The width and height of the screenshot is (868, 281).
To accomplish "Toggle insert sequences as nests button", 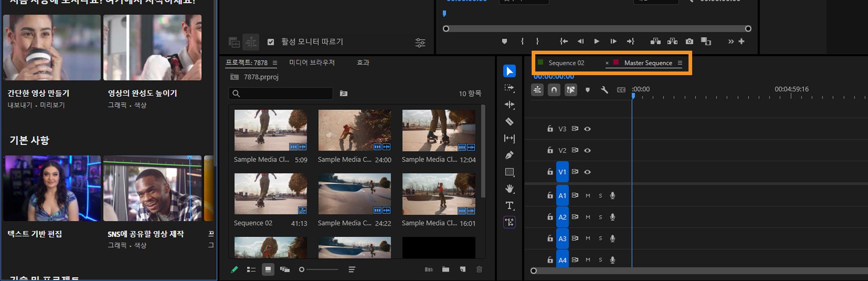I will 538,90.
